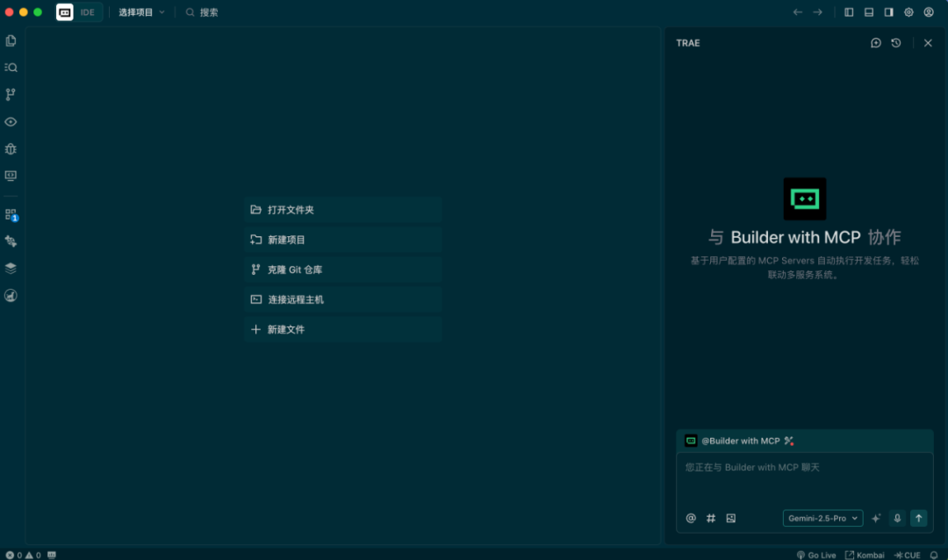Open notifications bell in status bar

tap(934, 555)
